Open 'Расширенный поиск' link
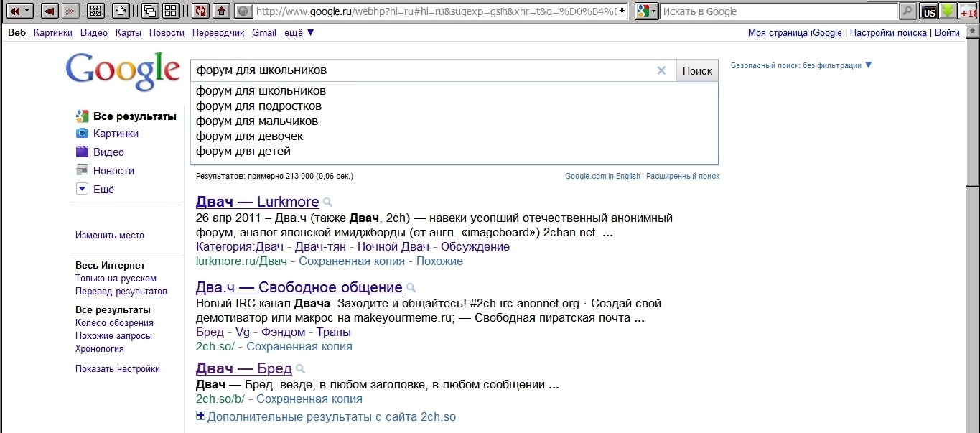 coord(683,177)
